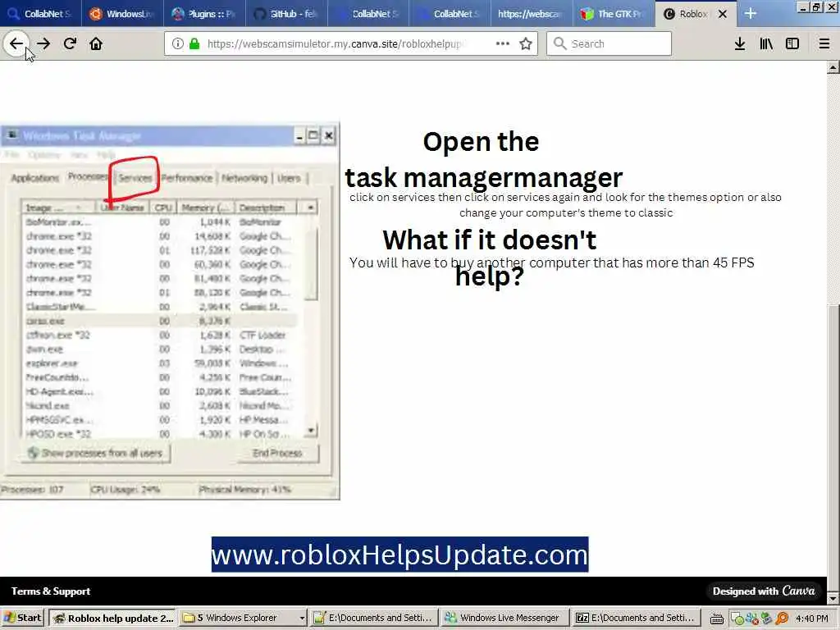Show site information icon in address bar
The width and height of the screenshot is (840, 630).
[178, 44]
